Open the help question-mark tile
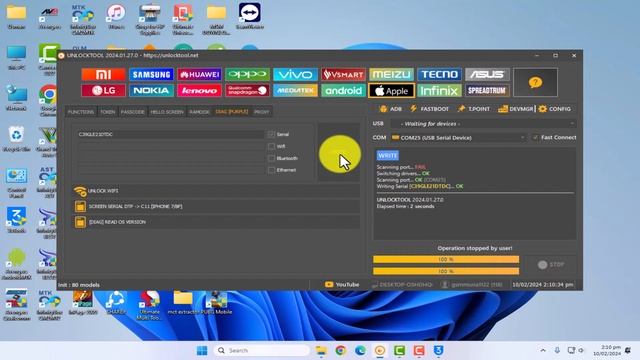This screenshot has width=640, height=360. (x=535, y=82)
